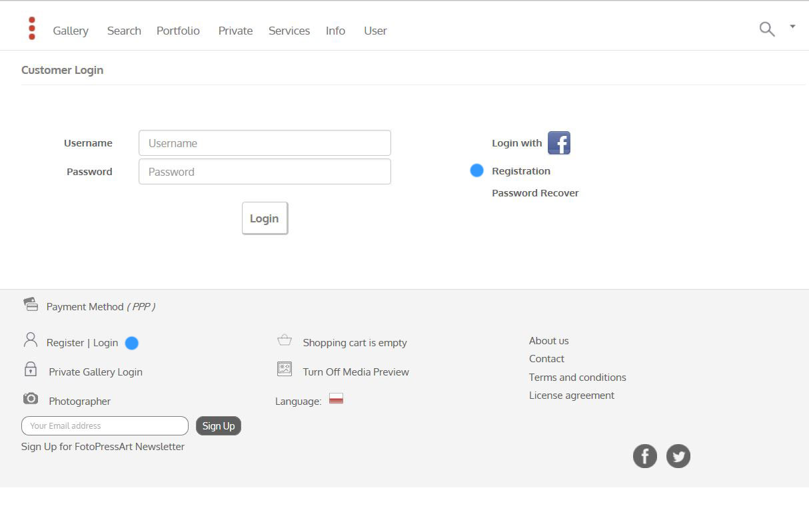809x532 pixels.
Task: Open the Portfolio menu item
Action: click(x=178, y=31)
